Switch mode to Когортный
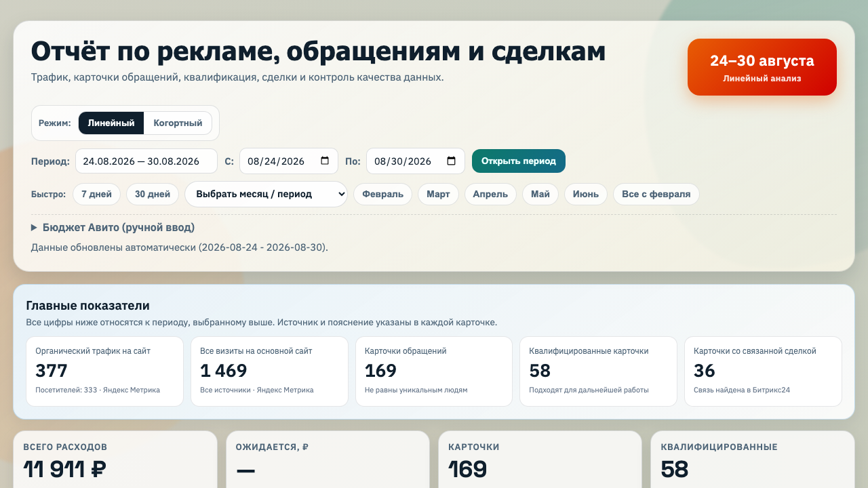 point(178,123)
